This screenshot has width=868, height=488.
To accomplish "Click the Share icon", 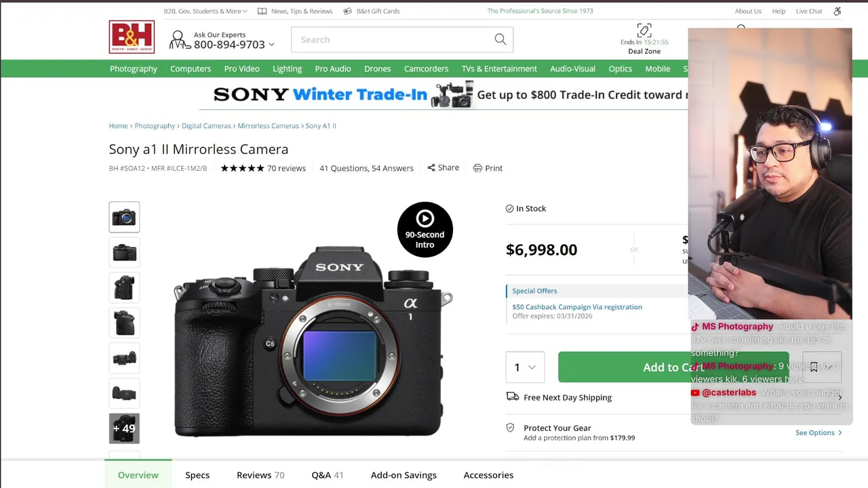I will click(431, 168).
